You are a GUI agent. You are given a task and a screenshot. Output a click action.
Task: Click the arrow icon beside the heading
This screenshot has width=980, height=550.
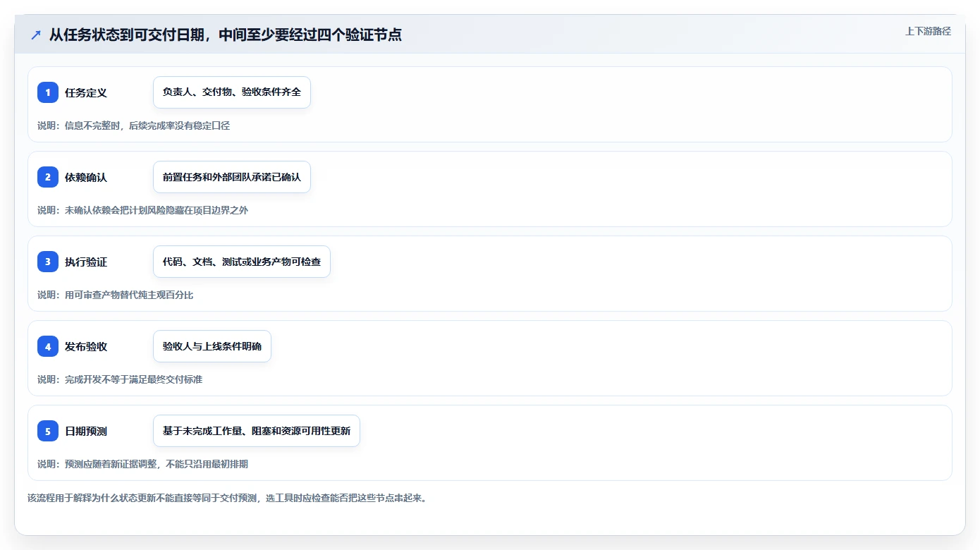(x=36, y=35)
